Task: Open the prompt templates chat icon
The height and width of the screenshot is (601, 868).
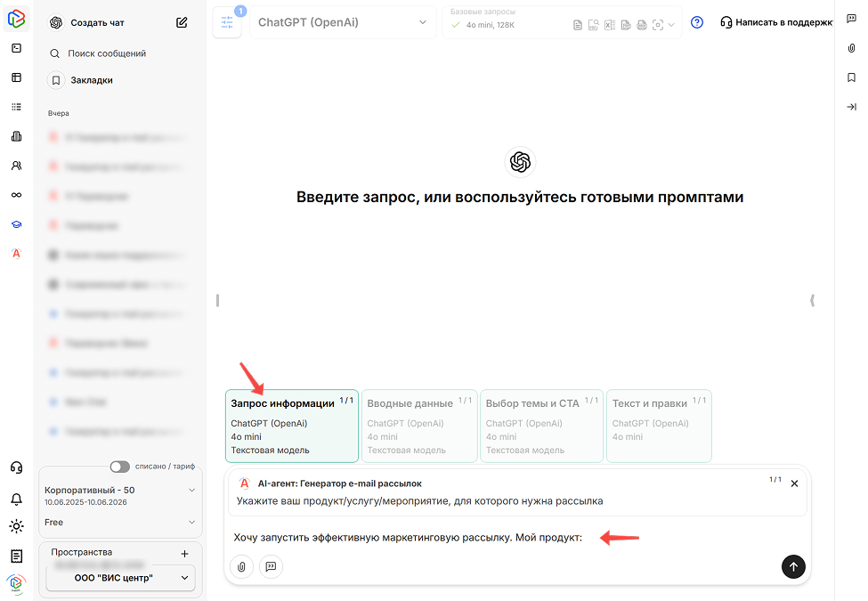Action: point(271,566)
